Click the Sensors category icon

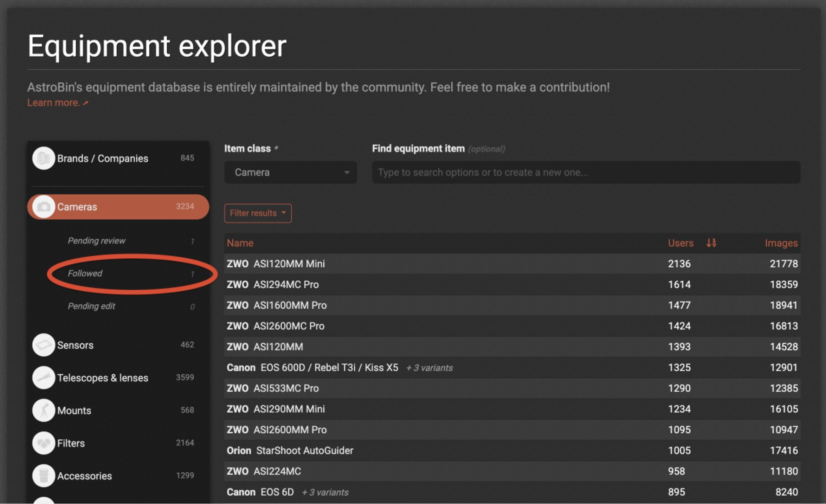pyautogui.click(x=44, y=345)
